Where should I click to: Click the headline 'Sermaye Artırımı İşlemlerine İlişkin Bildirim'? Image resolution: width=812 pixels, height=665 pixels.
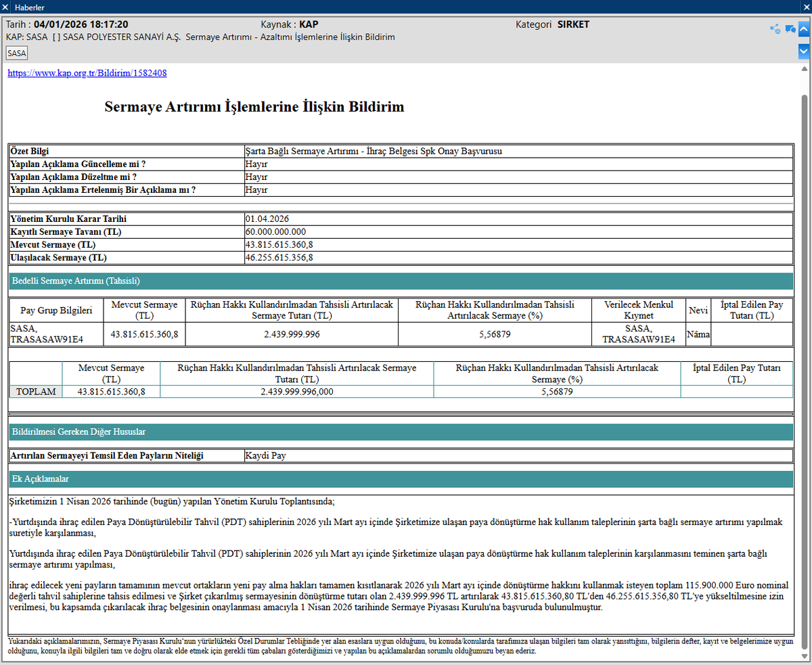coord(254,107)
